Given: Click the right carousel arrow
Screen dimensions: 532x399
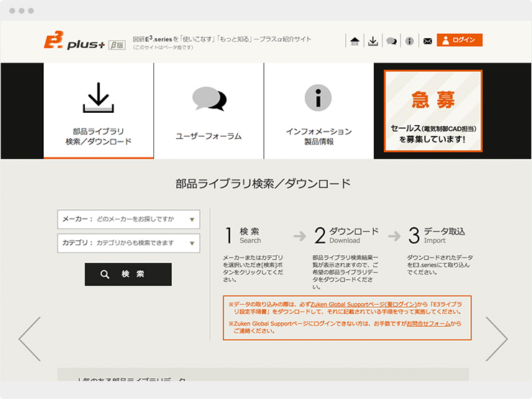Looking at the screenshot, I should point(496,339).
